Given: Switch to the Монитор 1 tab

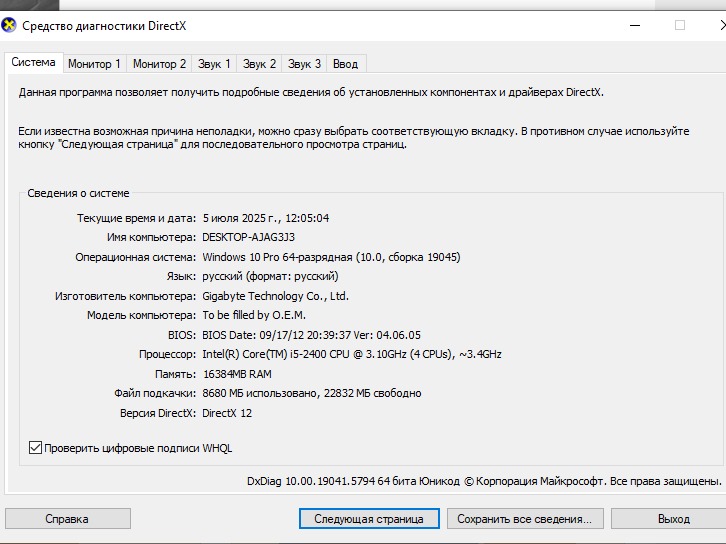Looking at the screenshot, I should pos(94,64).
